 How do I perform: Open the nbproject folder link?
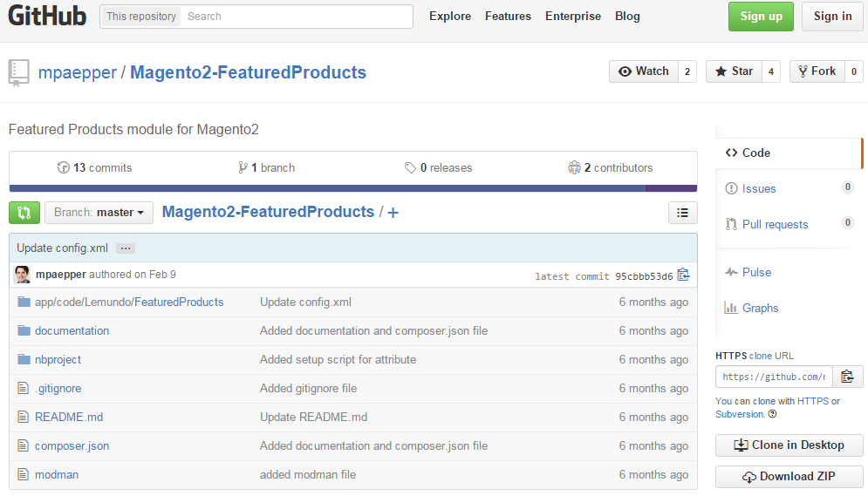tap(58, 359)
